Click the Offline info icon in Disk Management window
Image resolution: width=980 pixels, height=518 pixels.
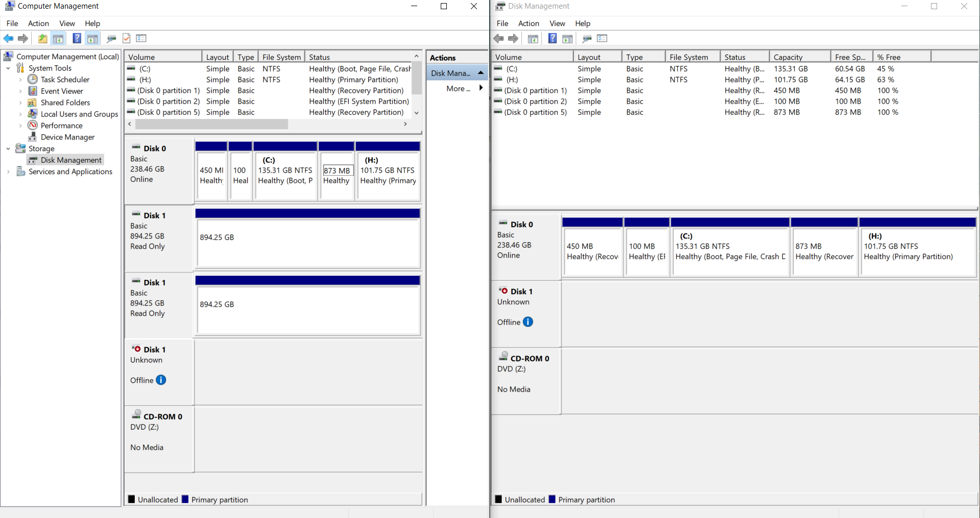pyautogui.click(x=528, y=322)
